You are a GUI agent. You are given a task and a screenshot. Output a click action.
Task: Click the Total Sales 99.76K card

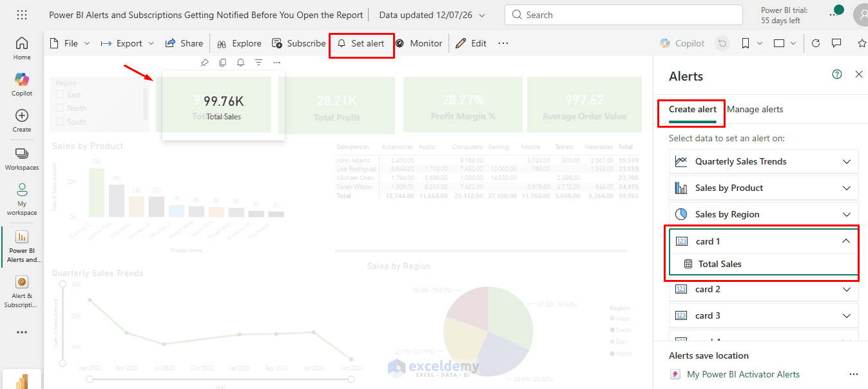(x=224, y=106)
